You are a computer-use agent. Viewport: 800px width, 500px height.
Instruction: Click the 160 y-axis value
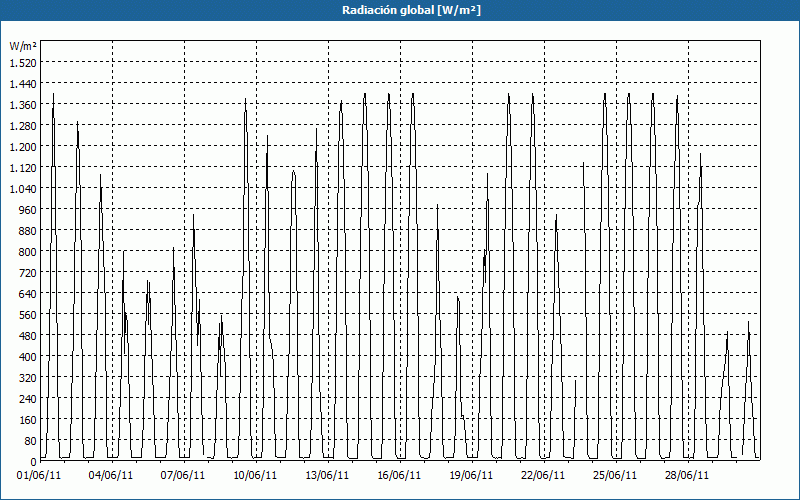click(x=28, y=420)
